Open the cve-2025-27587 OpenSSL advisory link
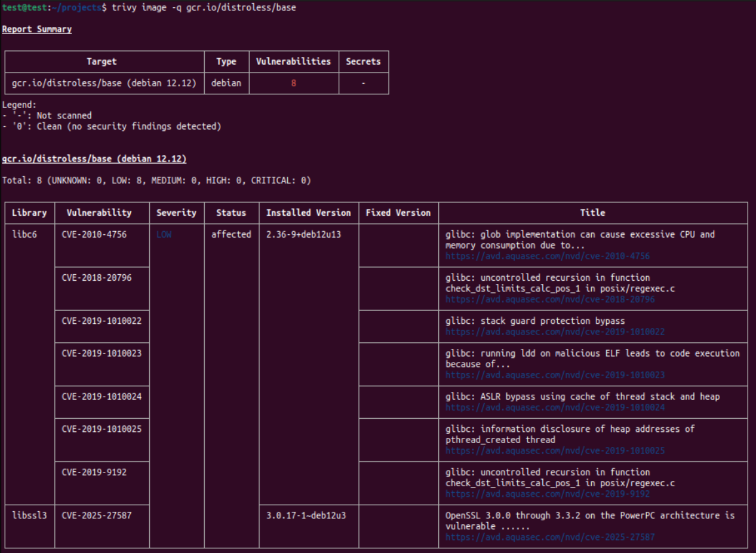 tap(550, 537)
